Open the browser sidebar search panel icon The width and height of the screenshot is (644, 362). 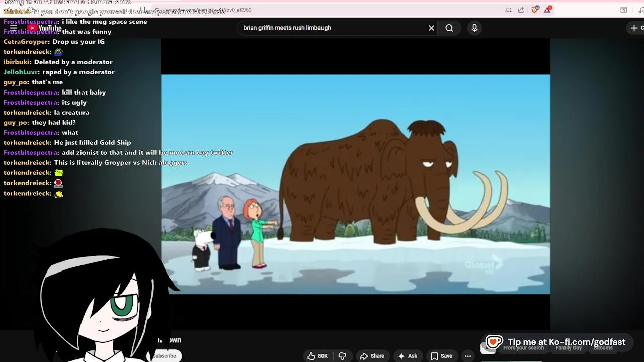coord(623,10)
